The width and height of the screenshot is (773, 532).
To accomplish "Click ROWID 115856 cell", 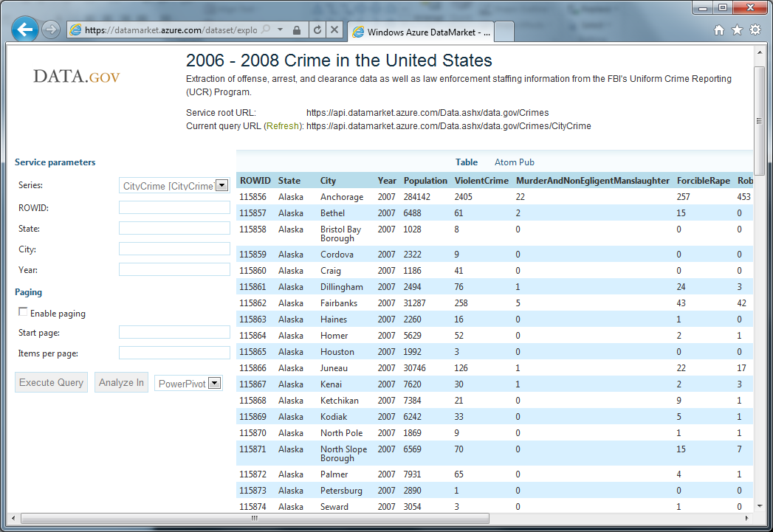I will click(x=253, y=197).
